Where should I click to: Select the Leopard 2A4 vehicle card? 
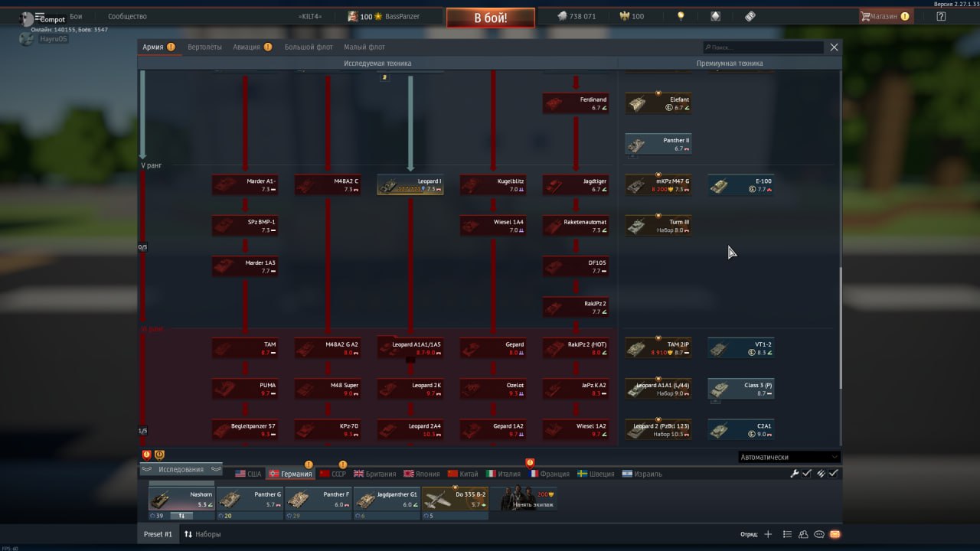(410, 430)
